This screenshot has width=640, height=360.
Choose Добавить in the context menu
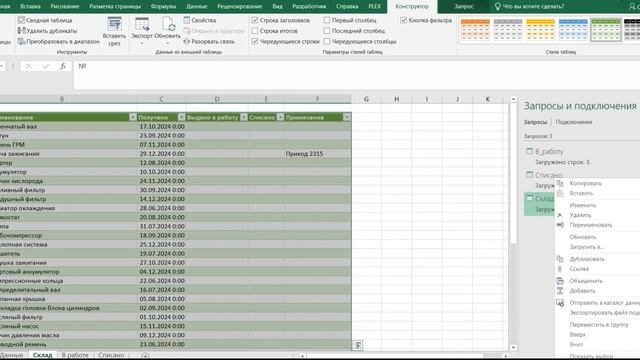(x=582, y=291)
